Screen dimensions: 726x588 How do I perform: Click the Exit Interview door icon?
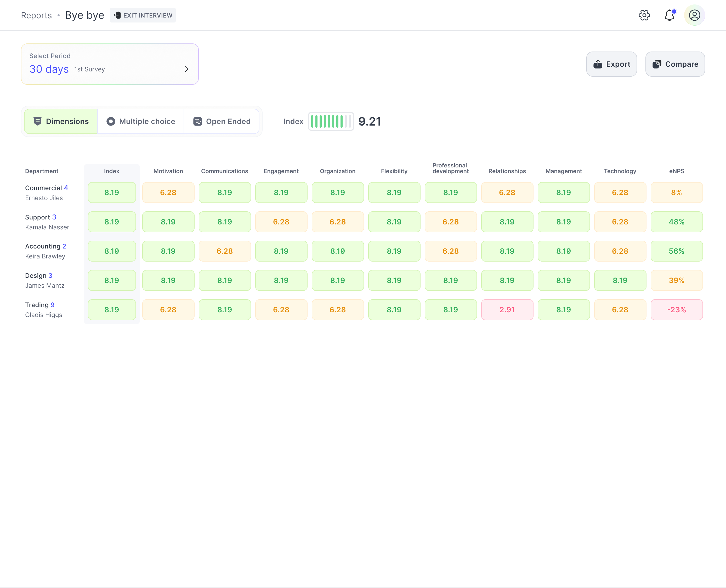117,15
